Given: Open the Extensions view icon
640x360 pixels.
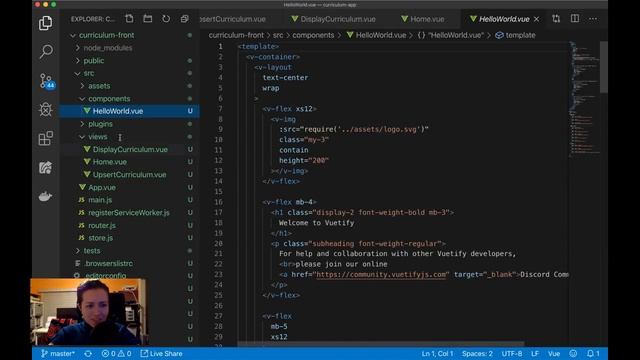Looking at the screenshot, I should point(45,138).
